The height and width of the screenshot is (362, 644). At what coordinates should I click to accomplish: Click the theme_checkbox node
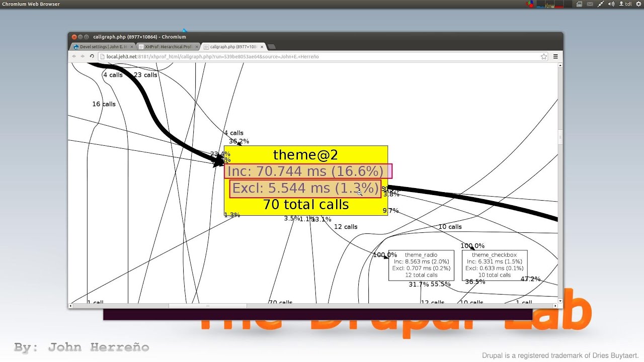[x=495, y=265]
